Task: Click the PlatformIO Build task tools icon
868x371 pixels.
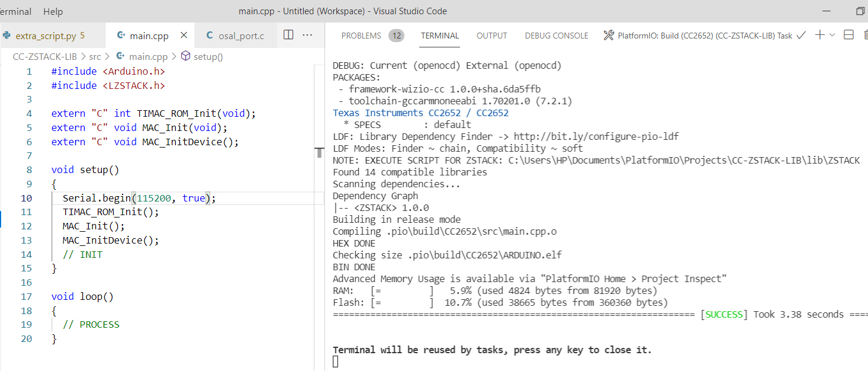Action: point(609,36)
